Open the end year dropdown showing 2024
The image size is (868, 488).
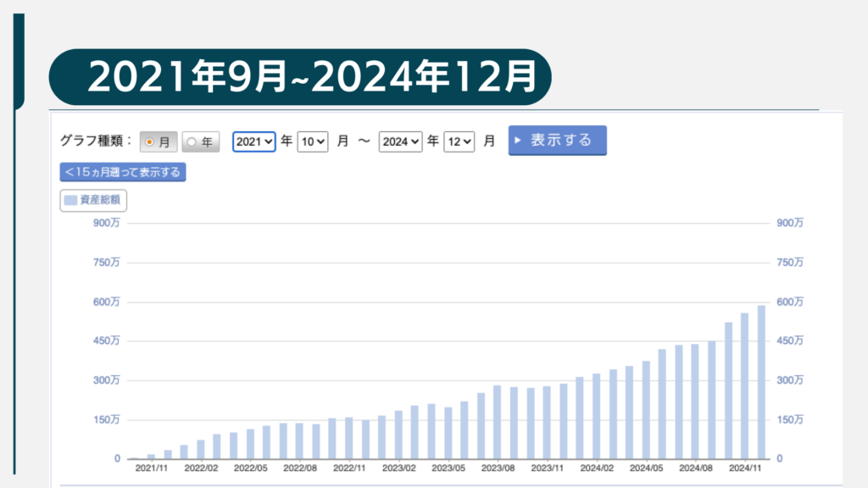point(401,141)
